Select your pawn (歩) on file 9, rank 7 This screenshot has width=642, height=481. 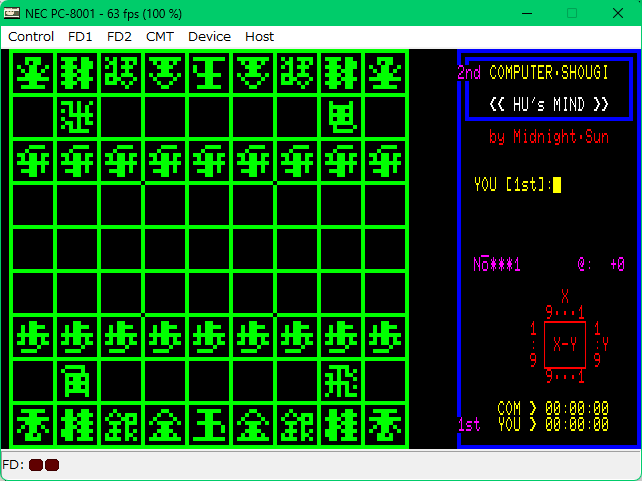coord(33,337)
